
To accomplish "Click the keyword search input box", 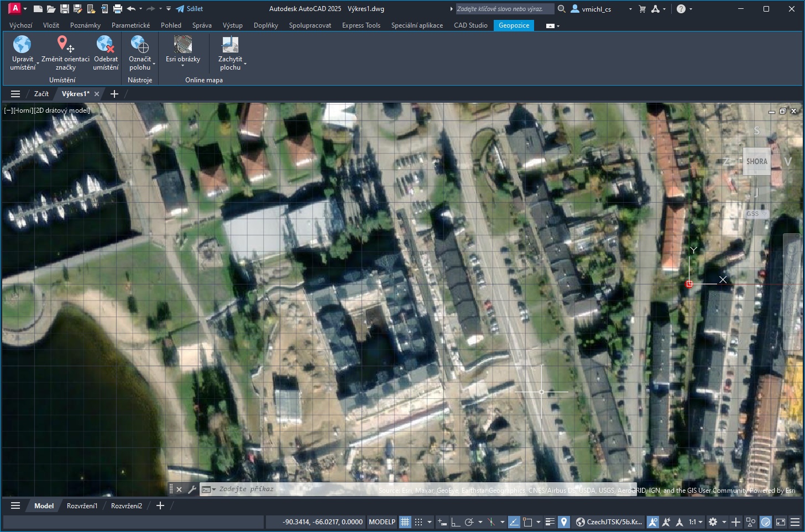I will coord(504,9).
